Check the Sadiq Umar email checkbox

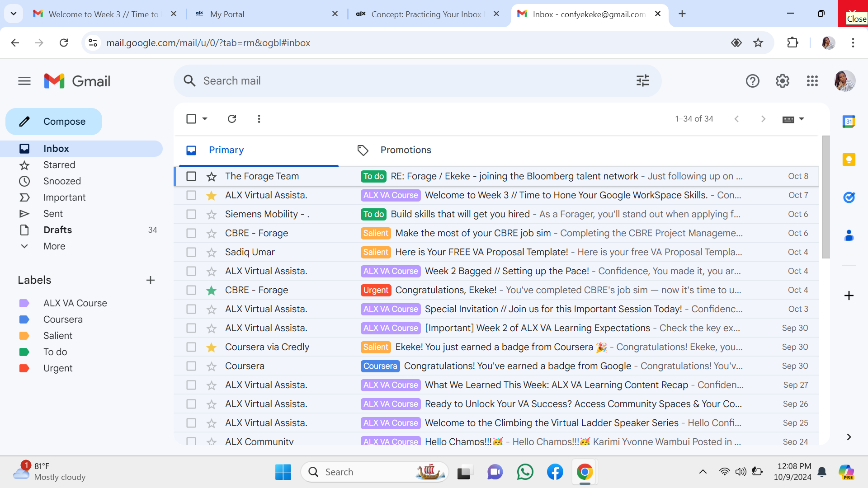point(191,252)
